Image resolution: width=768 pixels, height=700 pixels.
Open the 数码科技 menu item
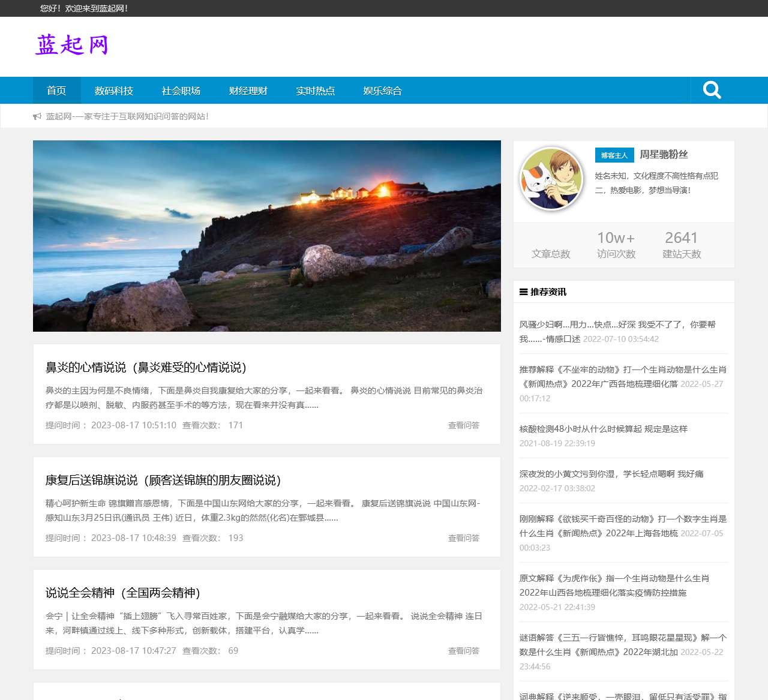(114, 91)
